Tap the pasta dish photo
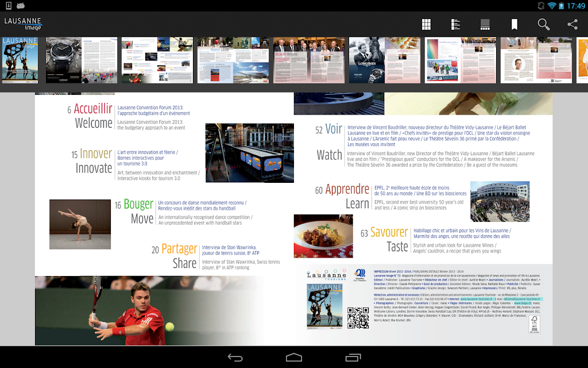Image resolution: width=588 pixels, height=368 pixels. click(323, 236)
